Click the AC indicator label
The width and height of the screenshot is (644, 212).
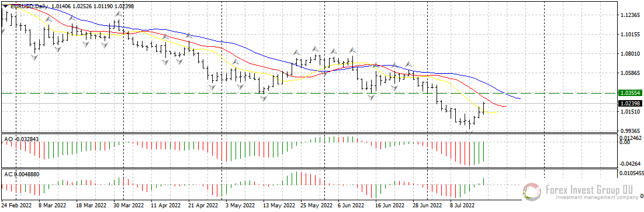[x=22, y=174]
